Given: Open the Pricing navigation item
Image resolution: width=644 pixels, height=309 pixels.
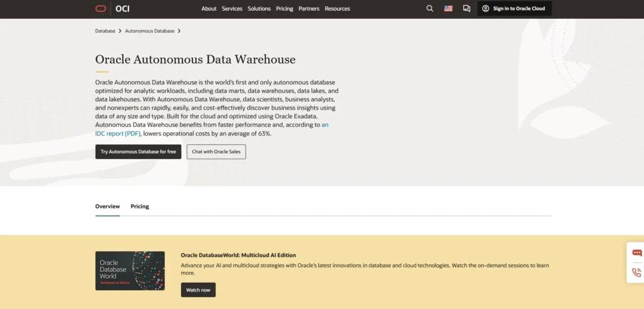Looking at the screenshot, I should pyautogui.click(x=285, y=9).
